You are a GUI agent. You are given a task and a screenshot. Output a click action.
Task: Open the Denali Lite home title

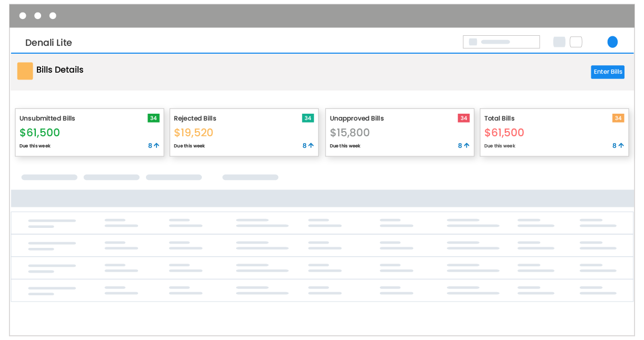(x=48, y=43)
